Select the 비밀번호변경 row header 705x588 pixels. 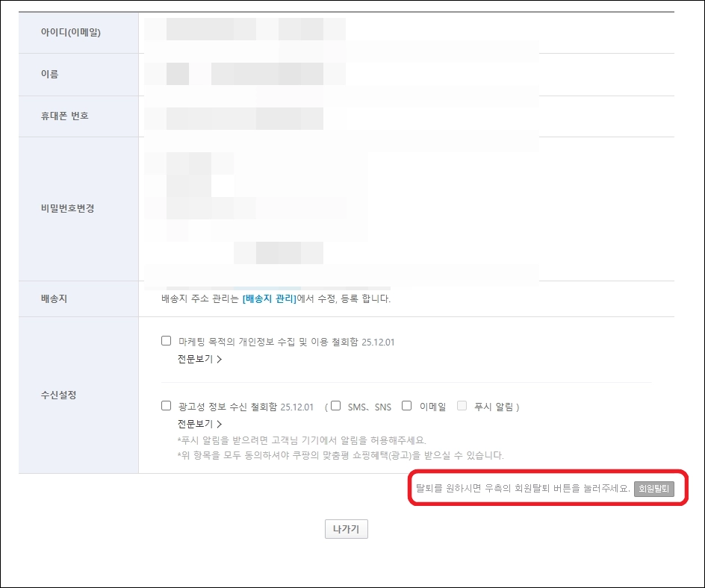click(68, 209)
